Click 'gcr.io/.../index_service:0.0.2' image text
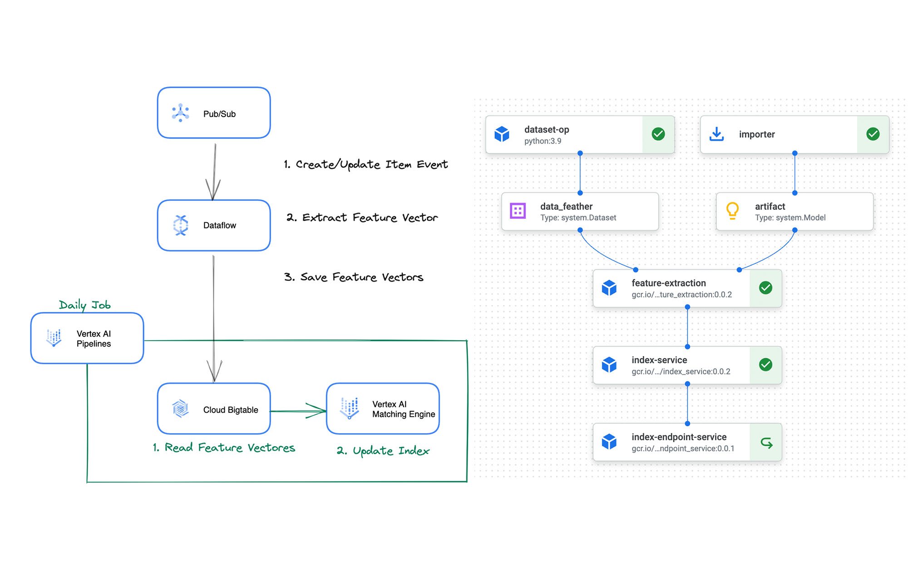The height and width of the screenshot is (588, 908). pyautogui.click(x=681, y=372)
